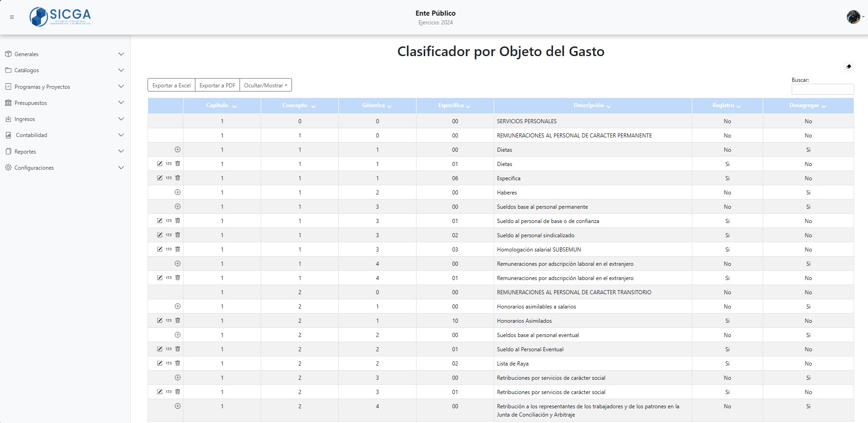Screen dimensions: 868x423
Task: Click the eraser clear-filters icon
Action: [849, 67]
